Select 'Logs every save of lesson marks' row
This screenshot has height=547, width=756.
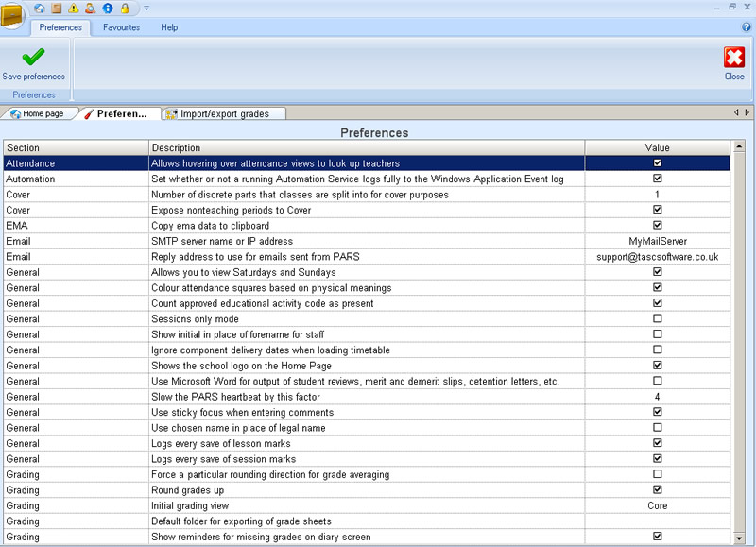[367, 443]
